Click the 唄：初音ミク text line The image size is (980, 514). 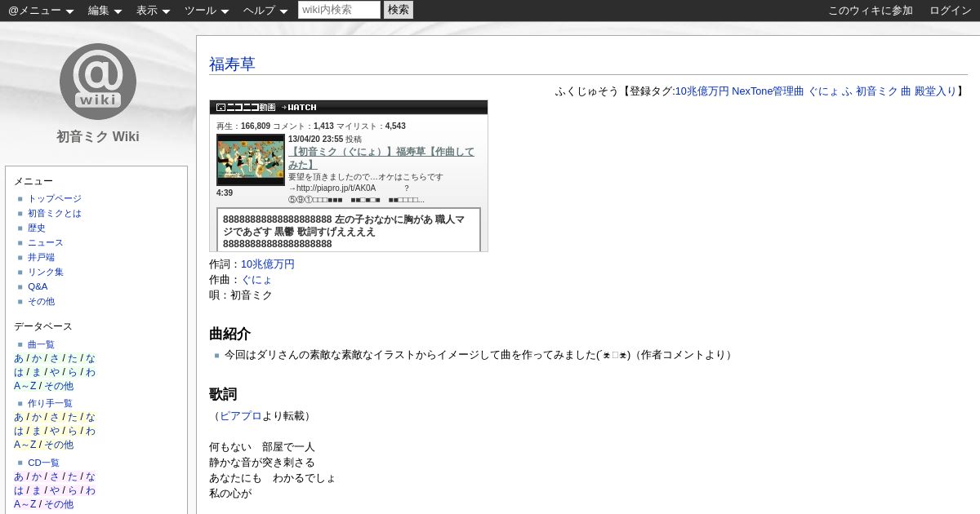coord(241,295)
